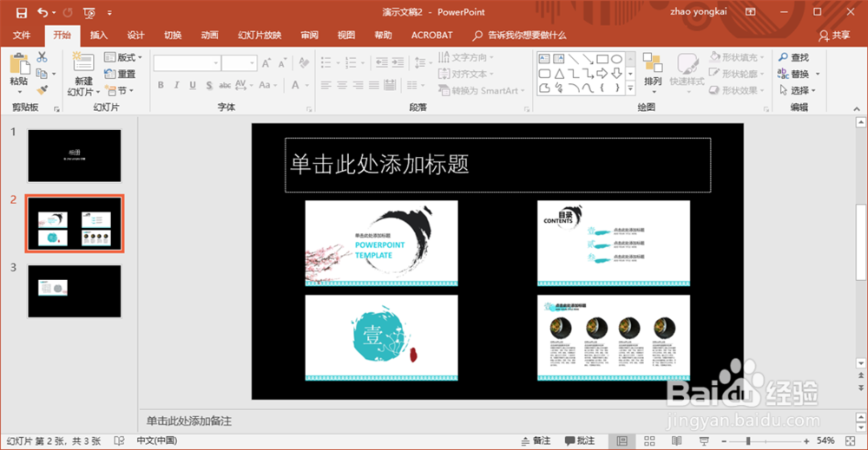Open the 形状填充 shape fill dropdown
The image size is (868, 450).
737,57
